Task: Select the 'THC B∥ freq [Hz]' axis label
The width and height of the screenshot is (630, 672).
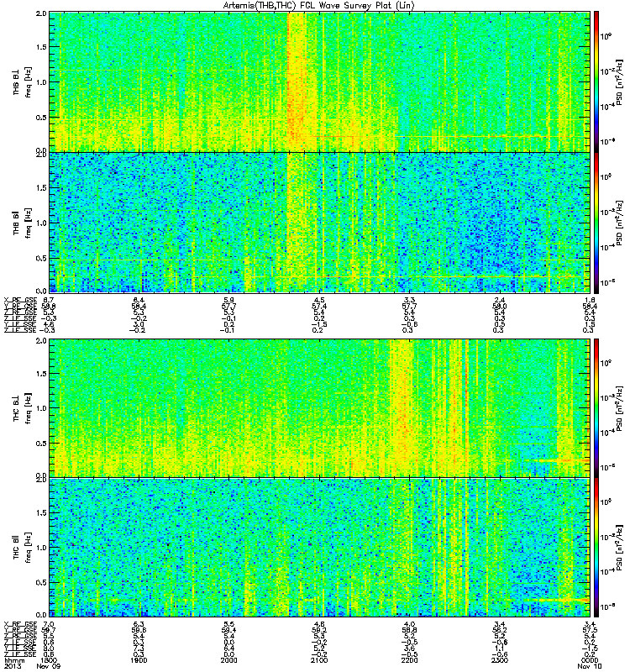Action: click(x=23, y=548)
